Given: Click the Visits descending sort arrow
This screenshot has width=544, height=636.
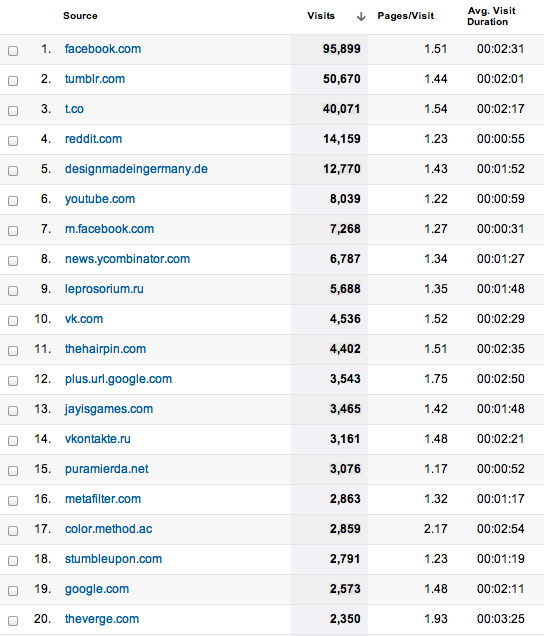Looking at the screenshot, I should 361,17.
